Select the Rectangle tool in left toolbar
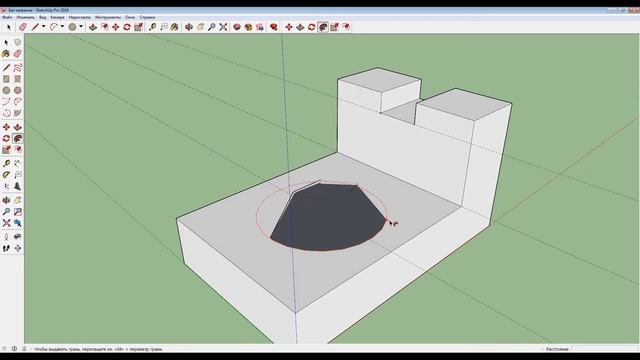 pos(6,79)
